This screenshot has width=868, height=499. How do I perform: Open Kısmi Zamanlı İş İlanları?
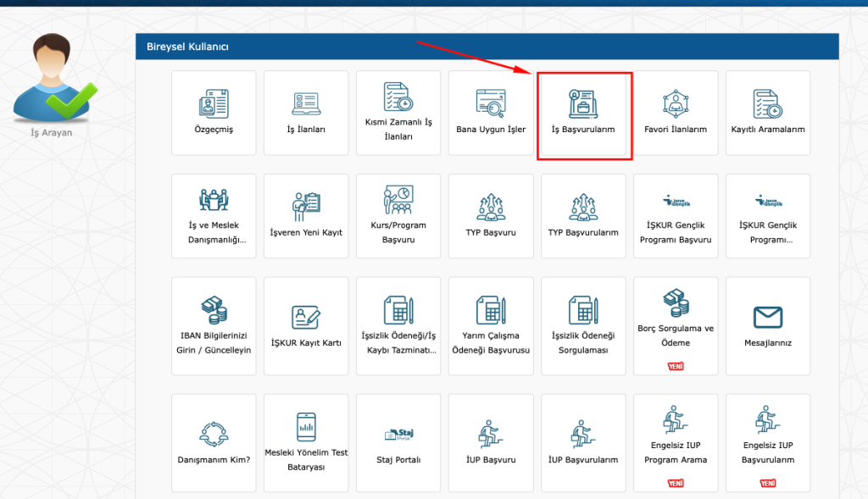(x=398, y=113)
